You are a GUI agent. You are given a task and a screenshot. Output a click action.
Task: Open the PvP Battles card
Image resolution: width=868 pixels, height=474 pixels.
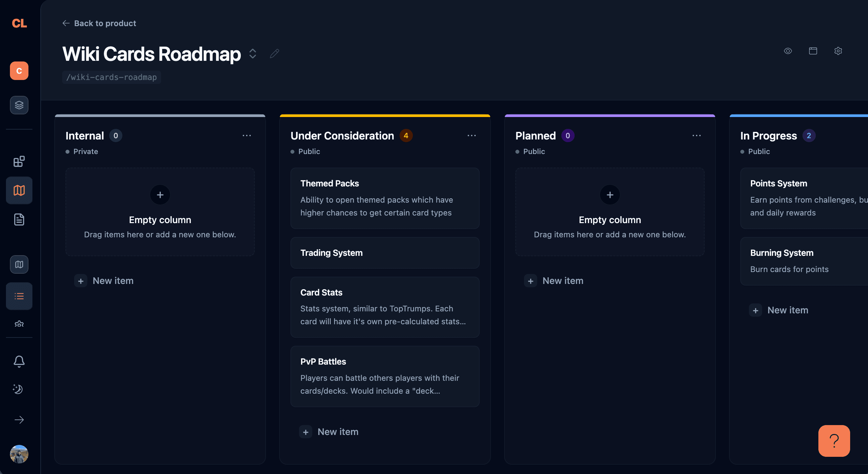click(x=385, y=376)
